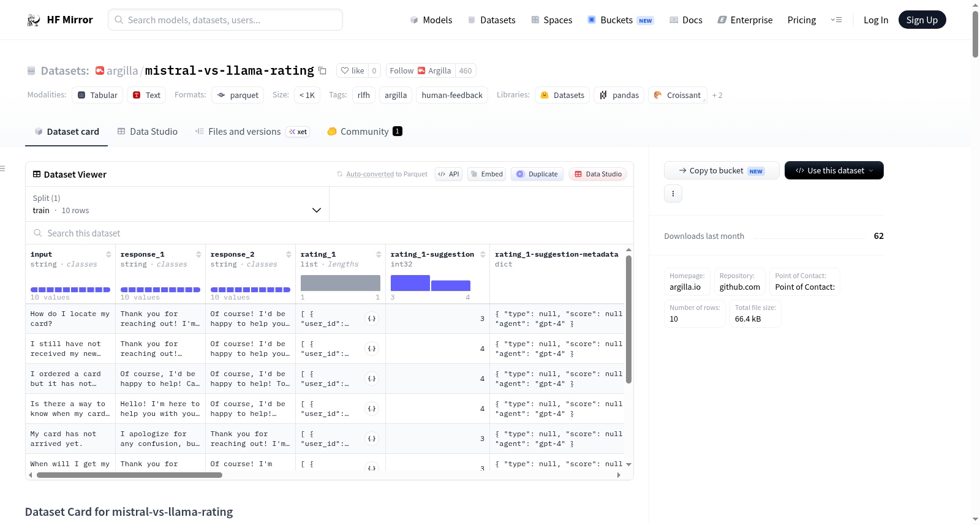Sort the rating_1-suggestion column
980x525 pixels.
click(x=483, y=254)
